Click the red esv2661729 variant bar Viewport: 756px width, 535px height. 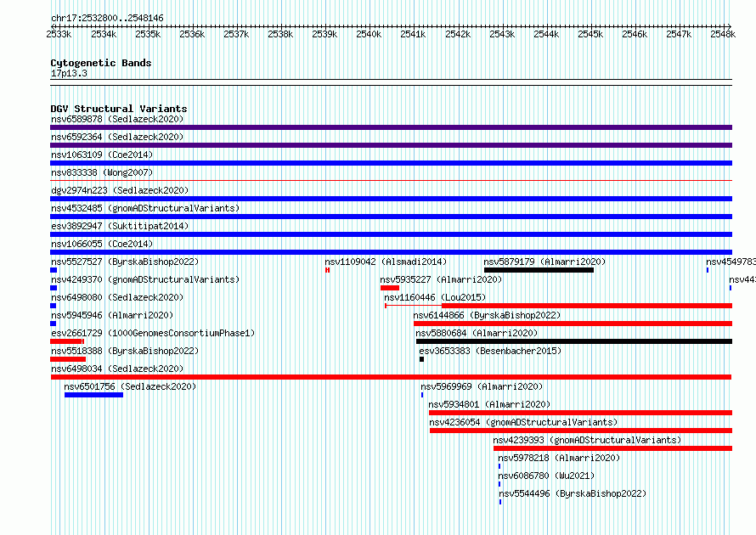tap(67, 341)
